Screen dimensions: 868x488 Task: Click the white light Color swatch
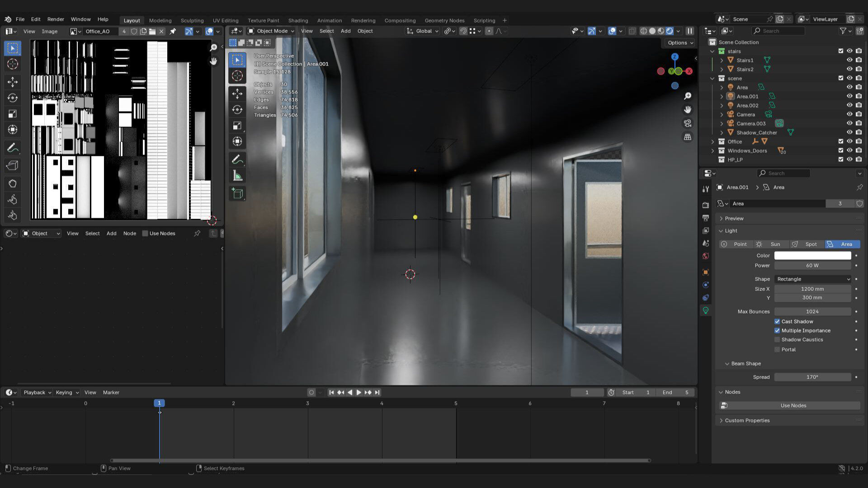point(812,256)
